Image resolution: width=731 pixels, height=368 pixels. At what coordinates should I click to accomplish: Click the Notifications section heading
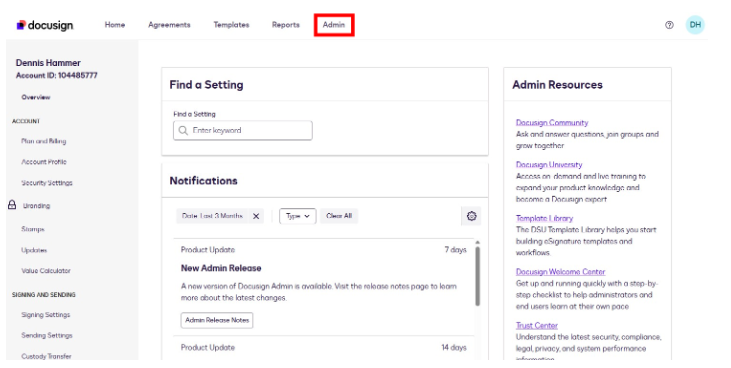point(203,181)
